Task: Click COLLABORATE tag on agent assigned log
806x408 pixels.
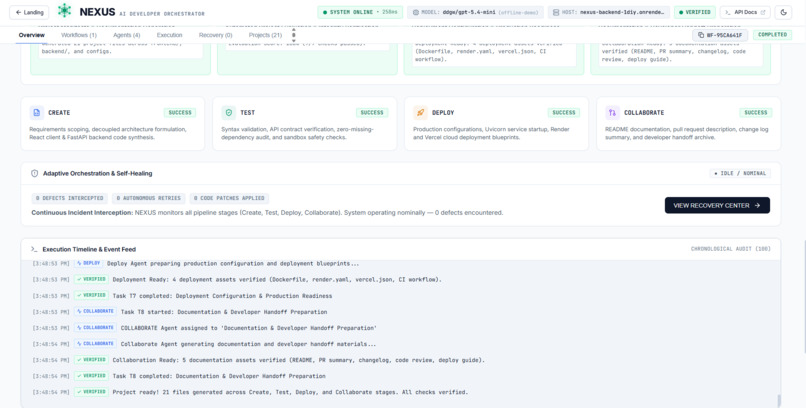Action: (95, 328)
